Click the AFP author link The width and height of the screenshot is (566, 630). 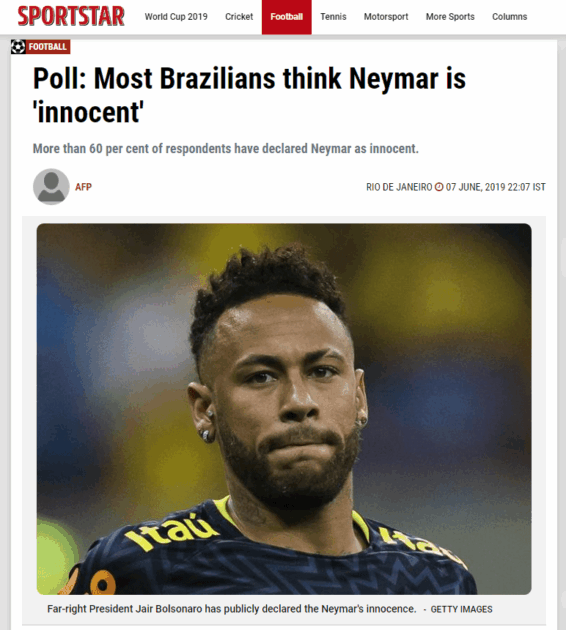pyautogui.click(x=84, y=187)
